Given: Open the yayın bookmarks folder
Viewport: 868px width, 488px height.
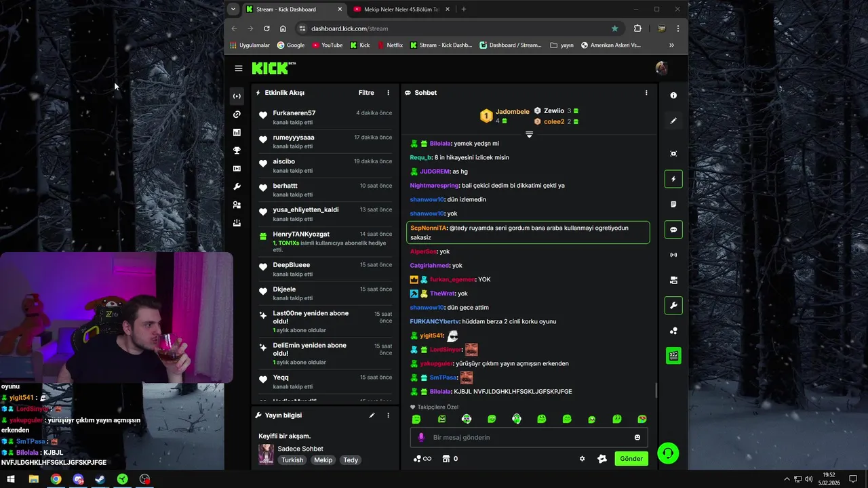Looking at the screenshot, I should coord(562,45).
